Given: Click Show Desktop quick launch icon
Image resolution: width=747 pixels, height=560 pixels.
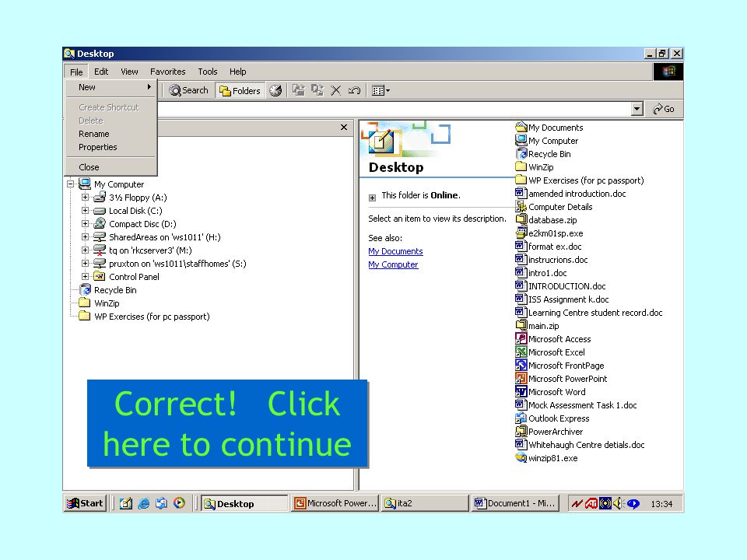Looking at the screenshot, I should [x=126, y=503].
